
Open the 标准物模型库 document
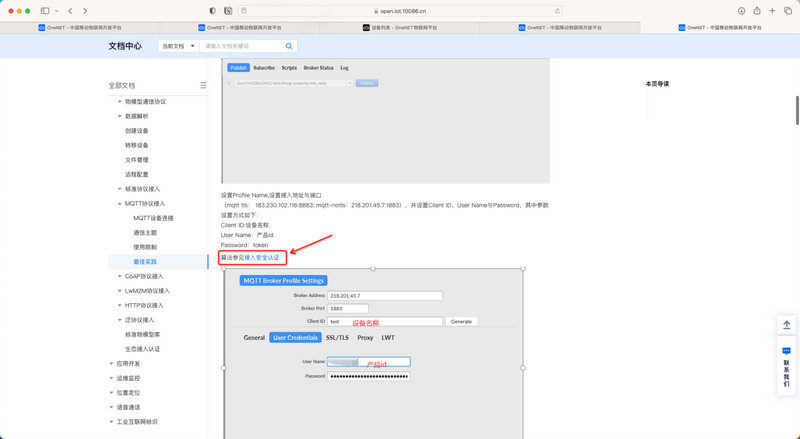click(142, 334)
